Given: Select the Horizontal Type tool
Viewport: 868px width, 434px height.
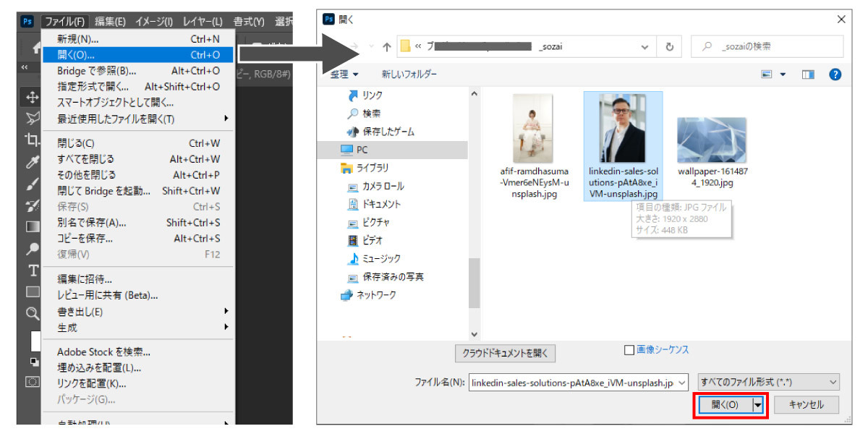Looking at the screenshot, I should pos(33,271).
